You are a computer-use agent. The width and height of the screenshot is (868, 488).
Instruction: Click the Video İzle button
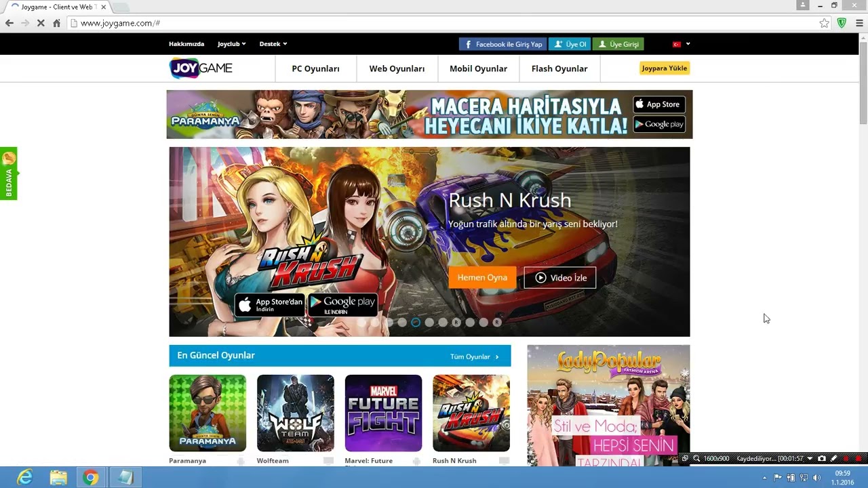point(560,277)
